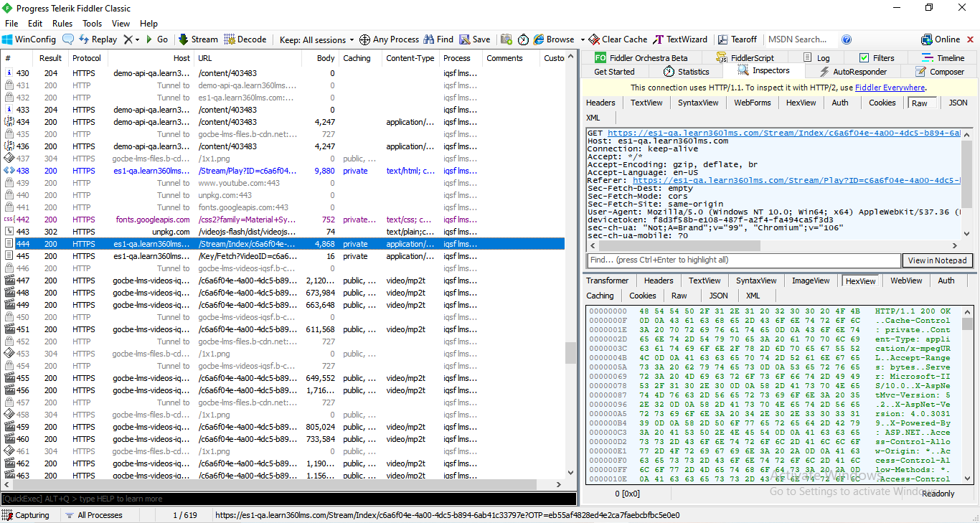Open the Remove (X) dropdown arrow

pyautogui.click(x=137, y=40)
